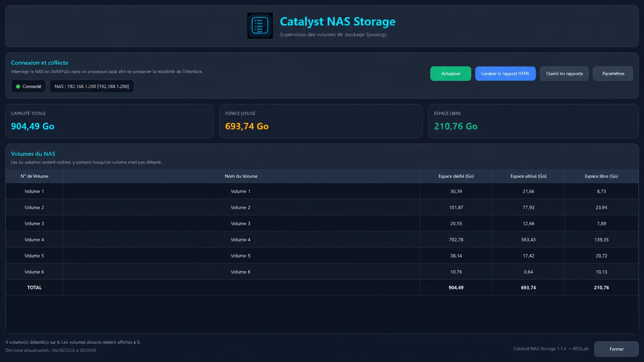Click Volume 5 free space 20,72
Viewport: 644px width, 362px height.
point(601,256)
